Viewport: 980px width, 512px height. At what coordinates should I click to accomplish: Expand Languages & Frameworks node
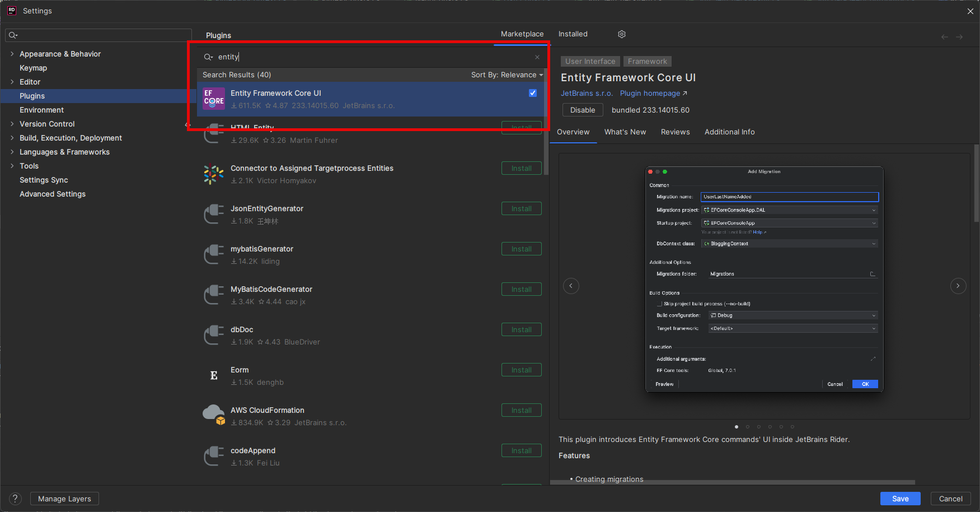(12, 152)
